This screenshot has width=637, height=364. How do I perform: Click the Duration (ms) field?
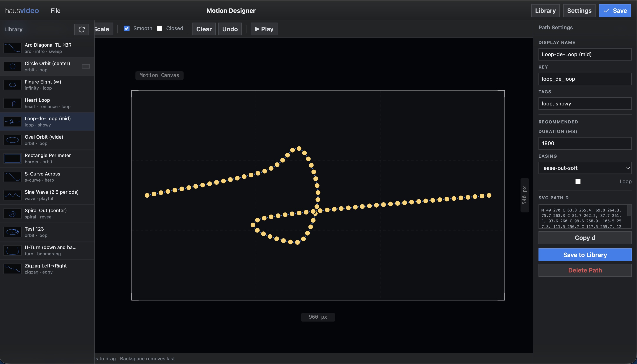[x=585, y=144]
